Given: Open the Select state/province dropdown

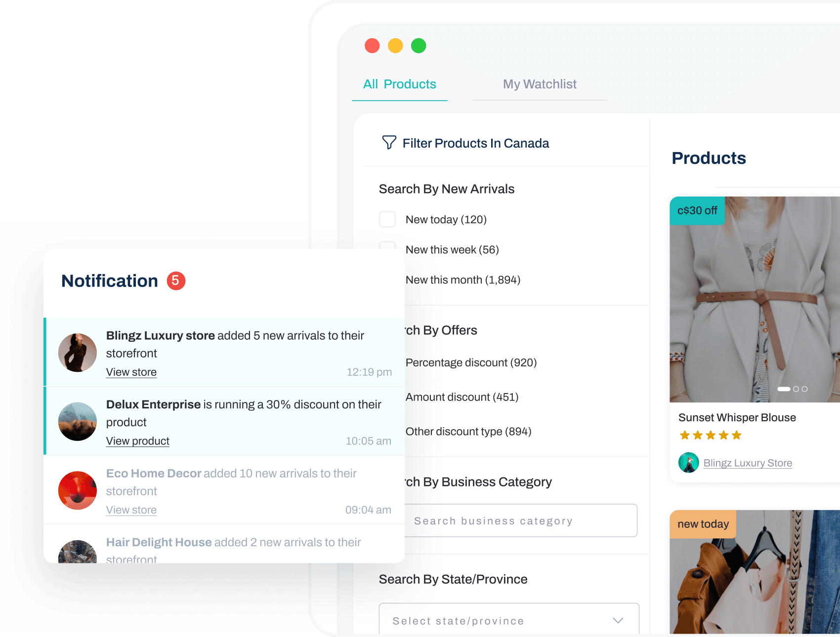Looking at the screenshot, I should (x=509, y=619).
